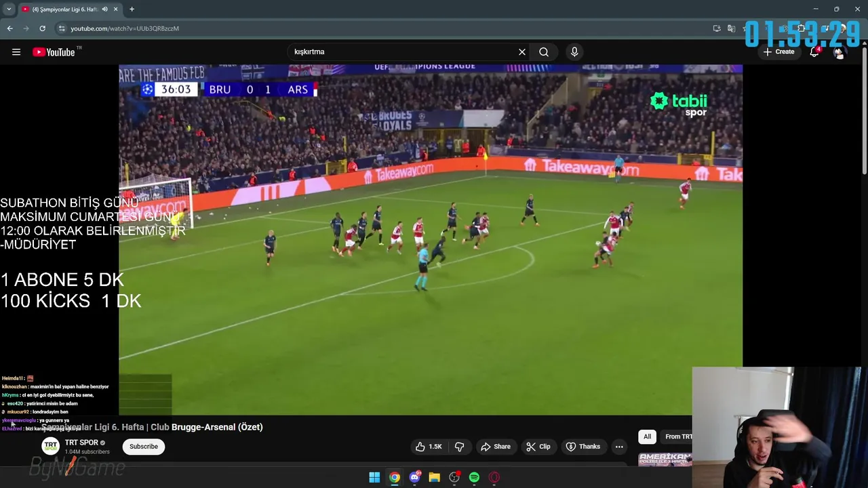Dislike the video

(459, 447)
